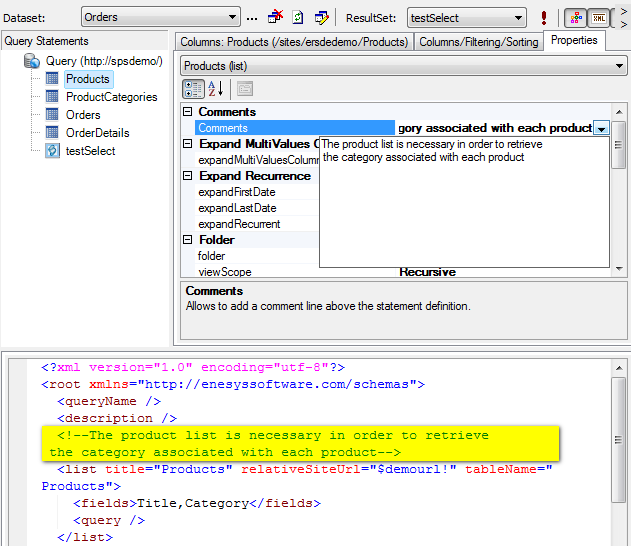
Task: Toggle the tree view mode button
Action: (575, 18)
